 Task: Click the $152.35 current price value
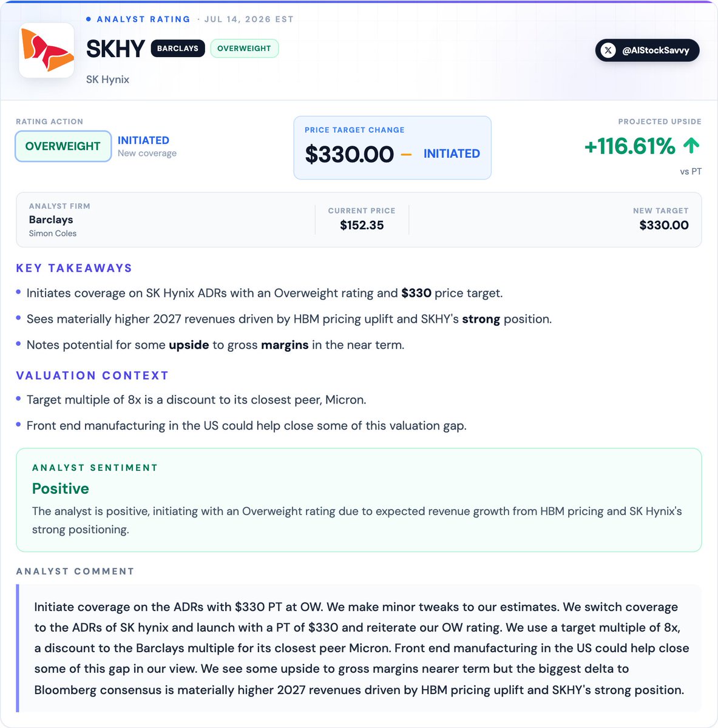tap(362, 225)
